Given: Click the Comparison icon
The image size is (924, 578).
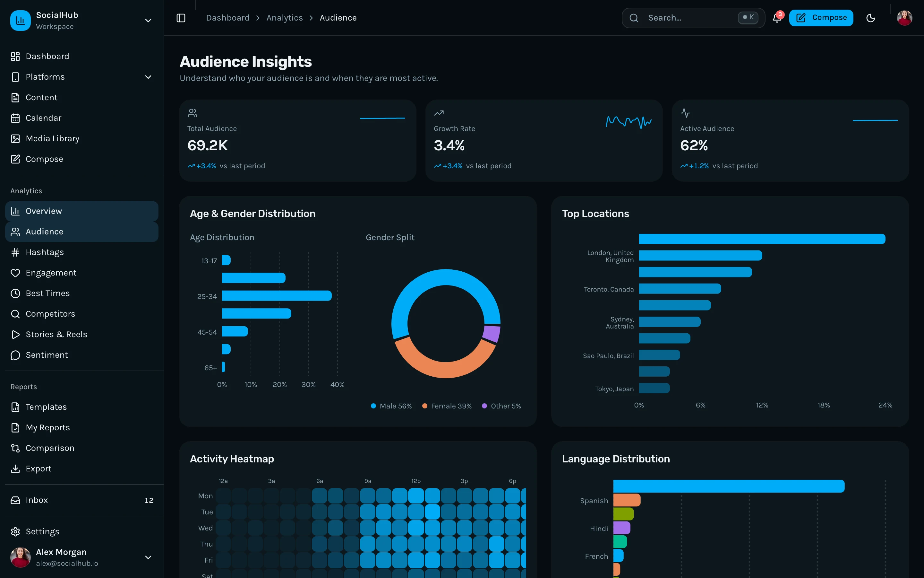Looking at the screenshot, I should (15, 448).
